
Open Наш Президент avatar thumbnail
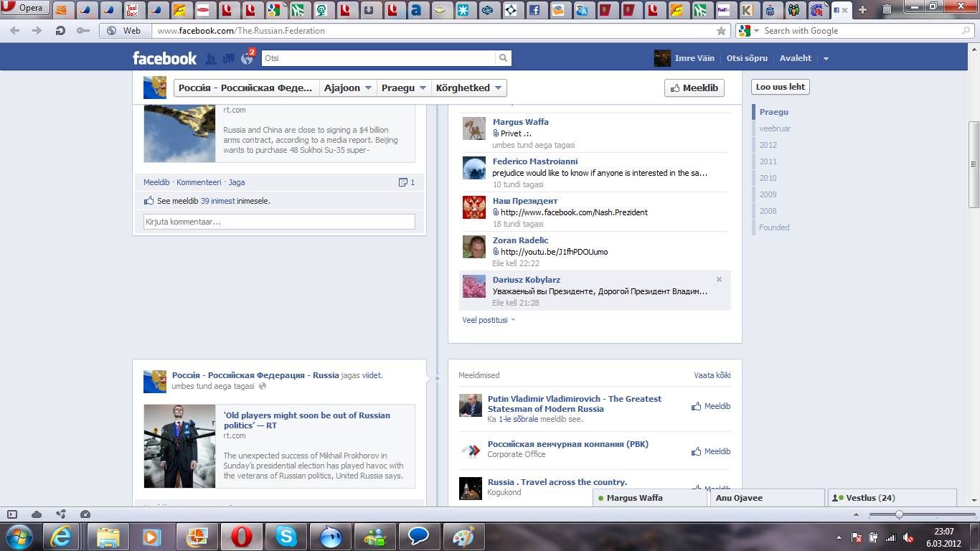pos(474,207)
